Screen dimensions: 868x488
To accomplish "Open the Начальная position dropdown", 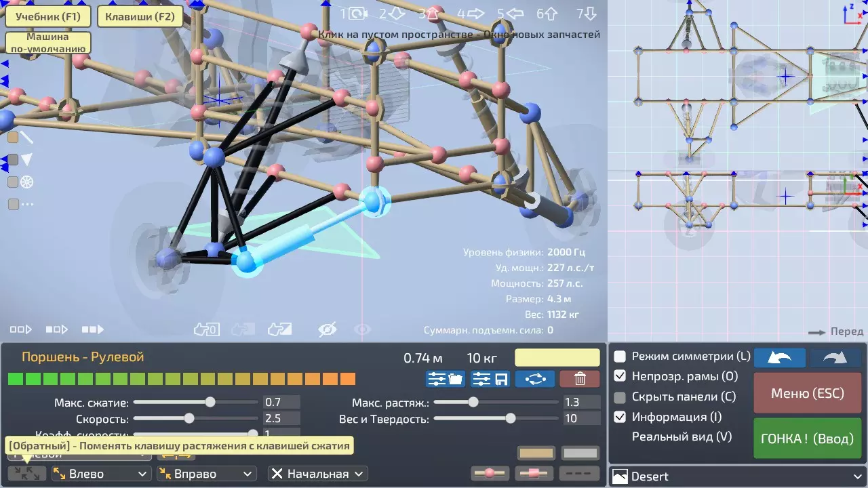I will pos(317,474).
